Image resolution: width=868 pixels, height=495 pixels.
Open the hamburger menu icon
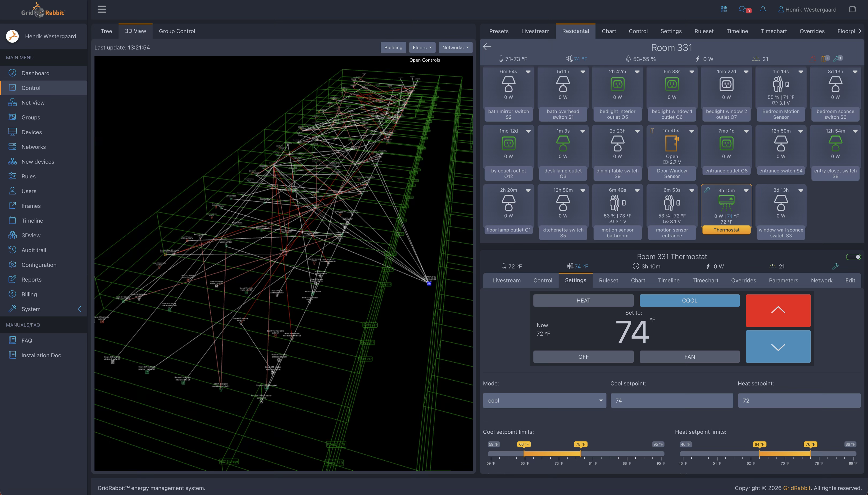point(101,9)
